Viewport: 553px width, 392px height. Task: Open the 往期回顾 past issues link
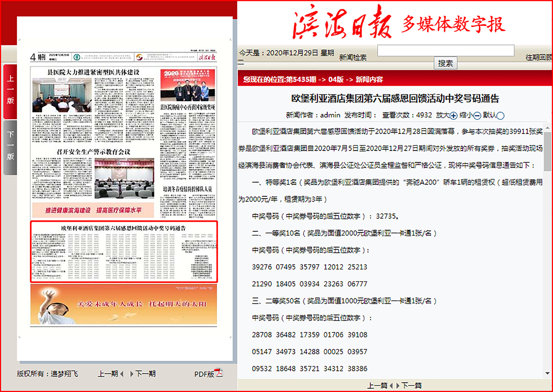pos(539,57)
